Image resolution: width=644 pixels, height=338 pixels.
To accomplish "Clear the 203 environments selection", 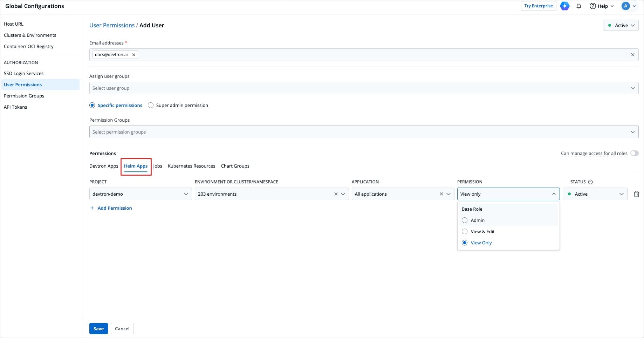I will 336,194.
